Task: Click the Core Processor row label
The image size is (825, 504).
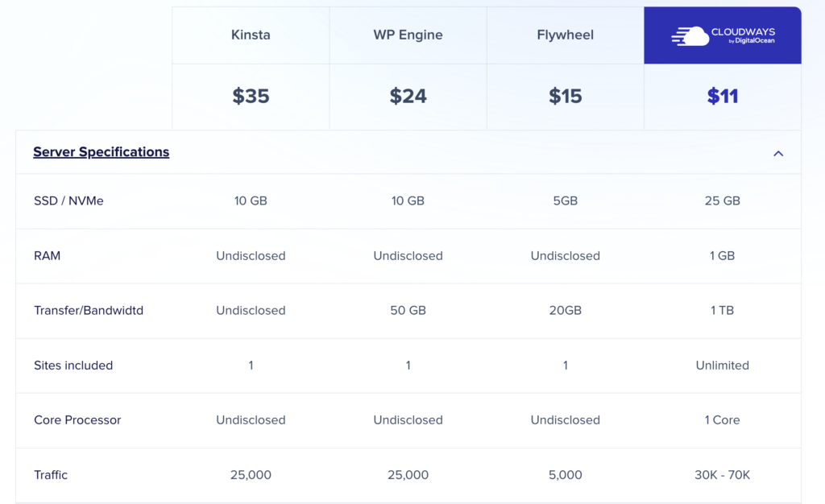Action: (77, 420)
